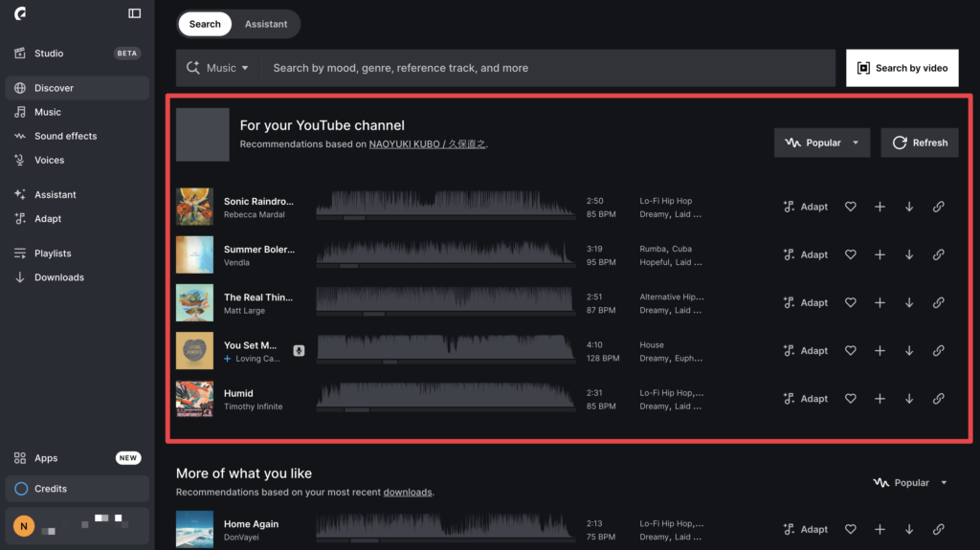Open Assistant from the sidebar

(78, 194)
